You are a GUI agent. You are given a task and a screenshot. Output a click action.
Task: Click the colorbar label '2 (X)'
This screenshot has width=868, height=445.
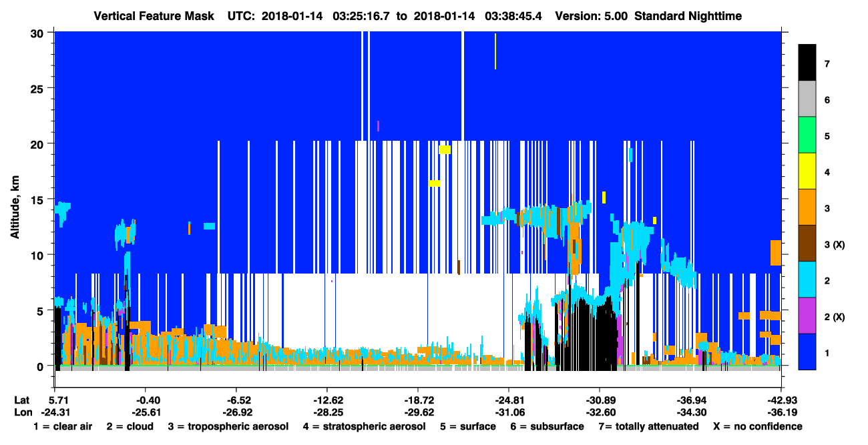click(835, 316)
